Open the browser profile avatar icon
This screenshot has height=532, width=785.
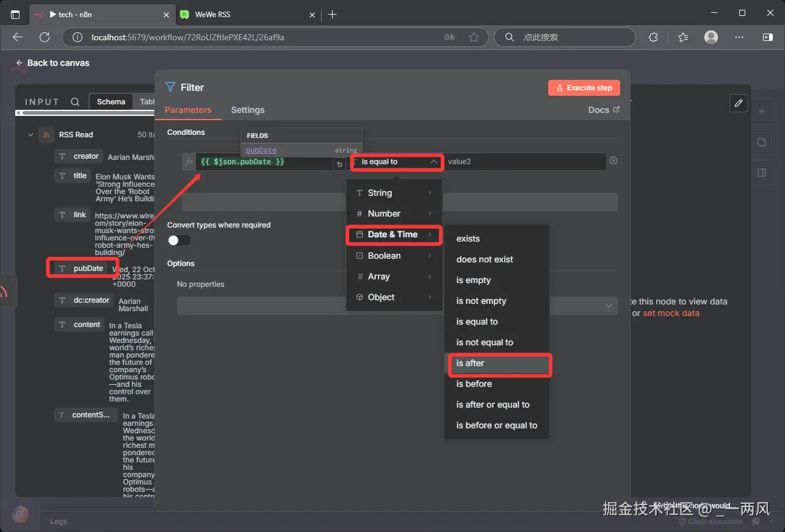point(711,37)
